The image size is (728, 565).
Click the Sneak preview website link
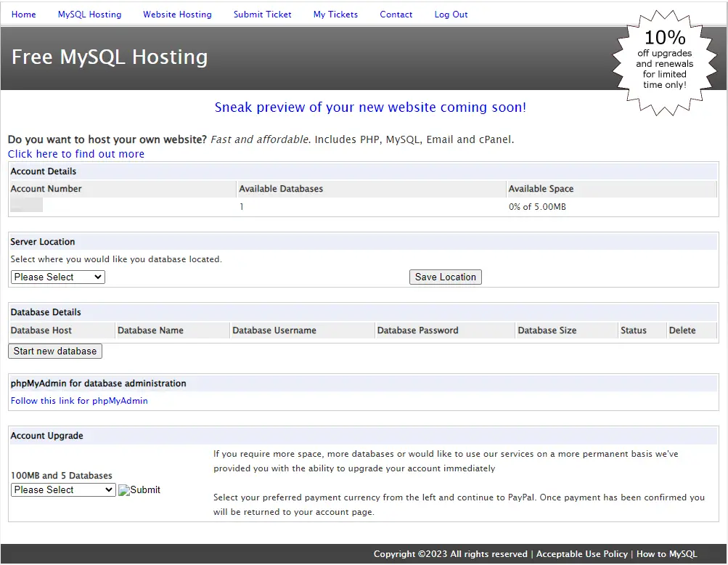[370, 107]
